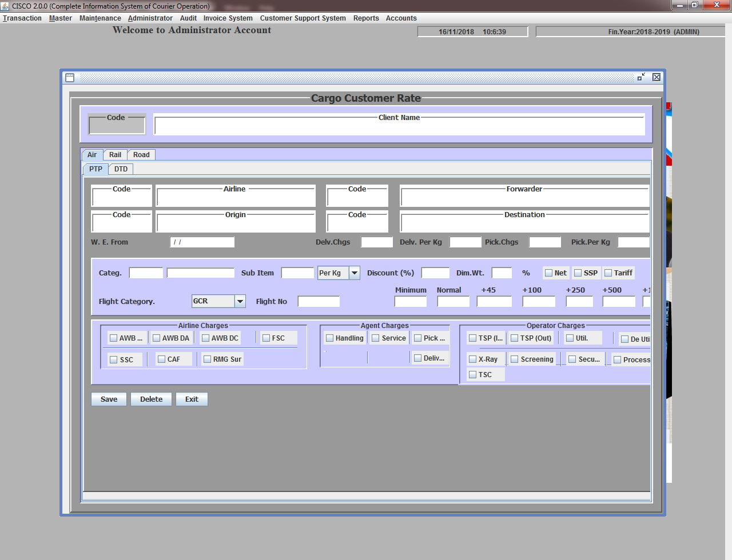
Task: Open the Administrator menu
Action: (150, 18)
